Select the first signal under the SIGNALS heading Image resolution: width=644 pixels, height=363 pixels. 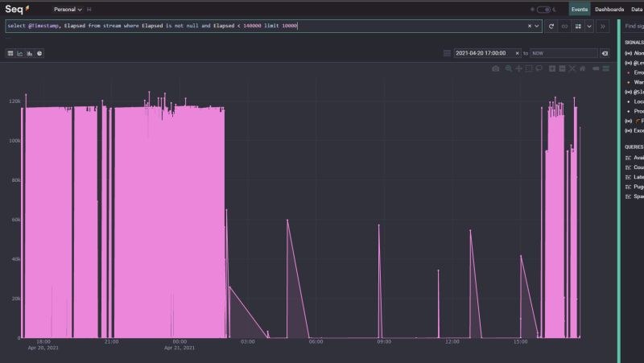click(x=634, y=53)
